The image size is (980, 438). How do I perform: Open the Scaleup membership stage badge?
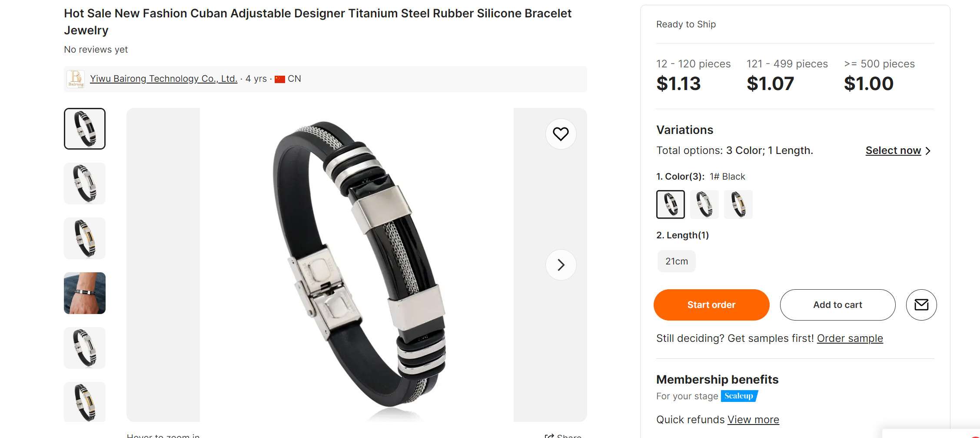pos(739,396)
